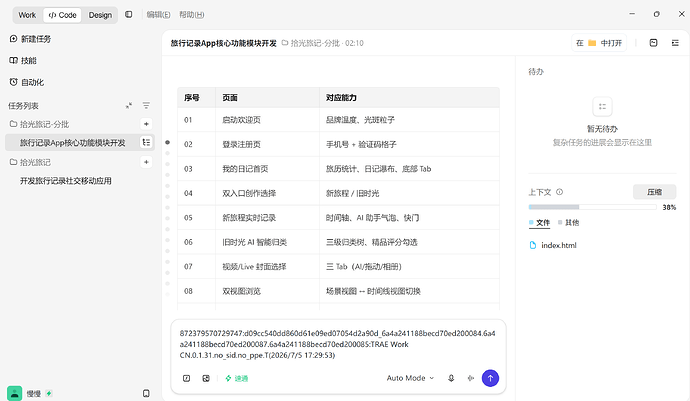Select the 其他 tab under context
690x401 pixels.
(569, 223)
